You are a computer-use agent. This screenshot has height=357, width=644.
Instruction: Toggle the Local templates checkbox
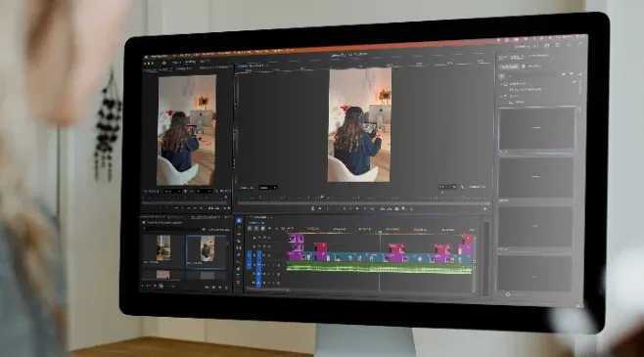(x=506, y=84)
